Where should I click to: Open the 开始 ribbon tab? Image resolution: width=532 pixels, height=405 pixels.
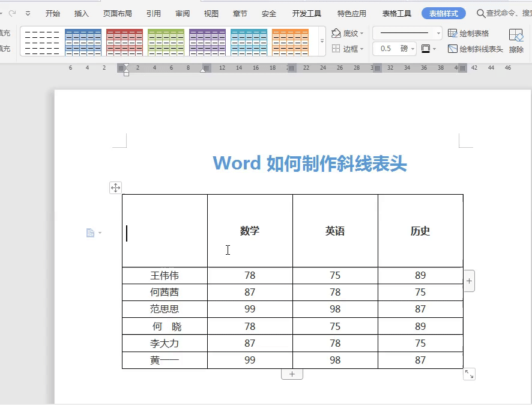coord(53,14)
